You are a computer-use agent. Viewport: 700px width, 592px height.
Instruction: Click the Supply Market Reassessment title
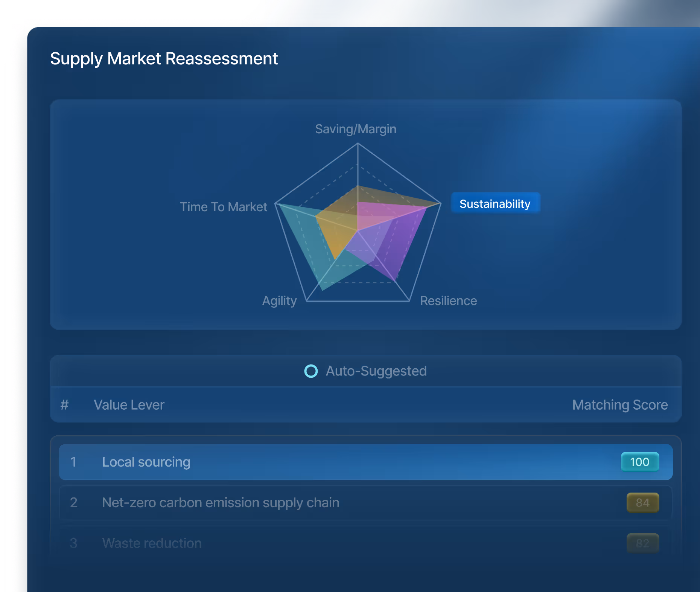(x=164, y=59)
